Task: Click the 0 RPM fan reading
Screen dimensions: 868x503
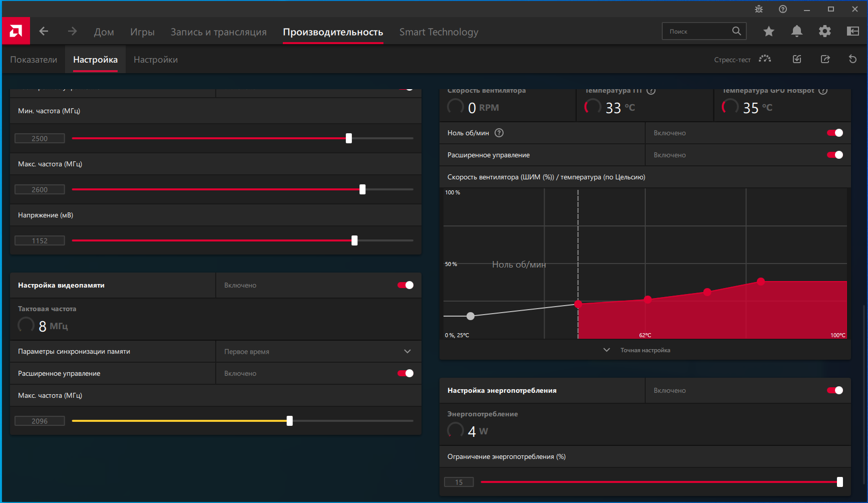Action: [483, 108]
